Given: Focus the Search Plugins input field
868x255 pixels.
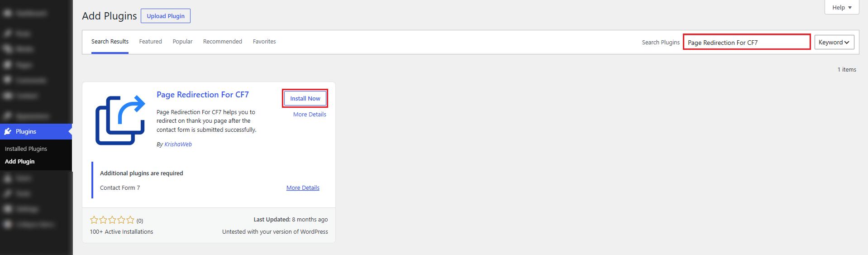Looking at the screenshot, I should [747, 42].
